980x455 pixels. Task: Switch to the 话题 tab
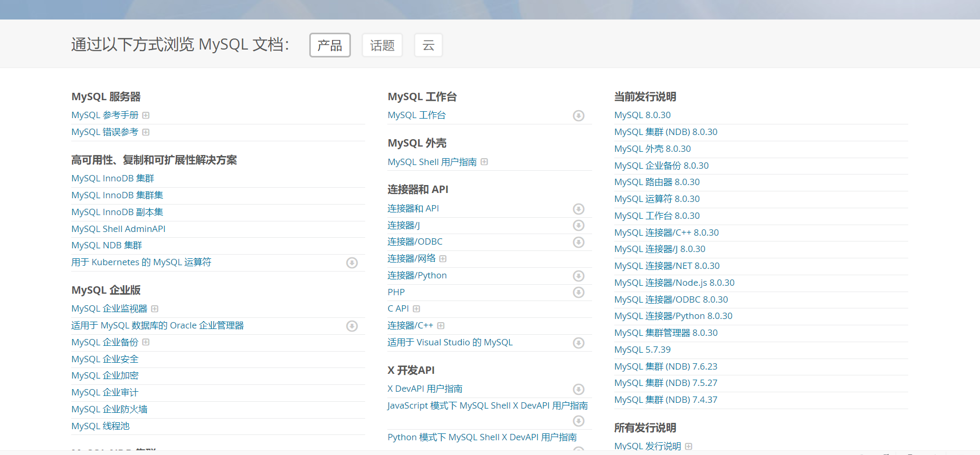(382, 45)
